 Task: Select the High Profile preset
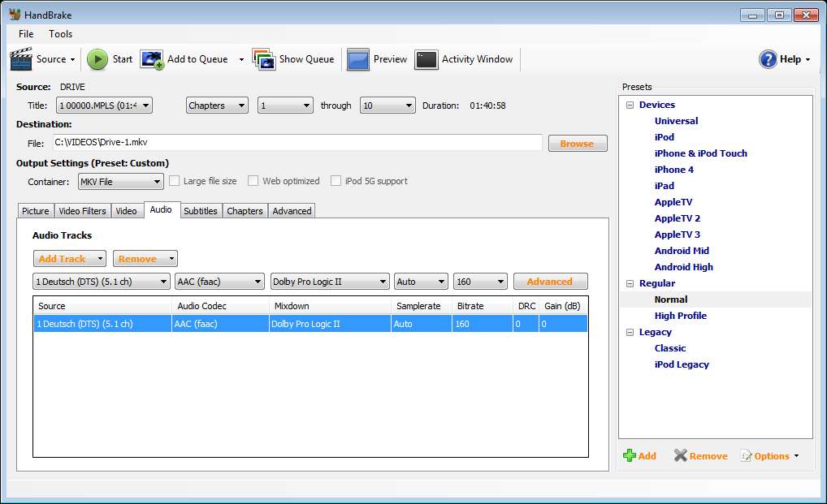point(680,316)
